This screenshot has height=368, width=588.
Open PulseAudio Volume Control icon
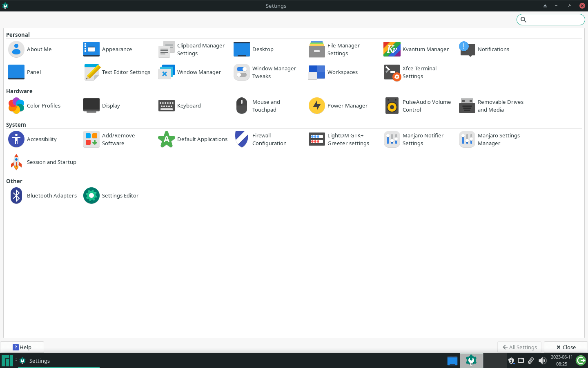[392, 106]
